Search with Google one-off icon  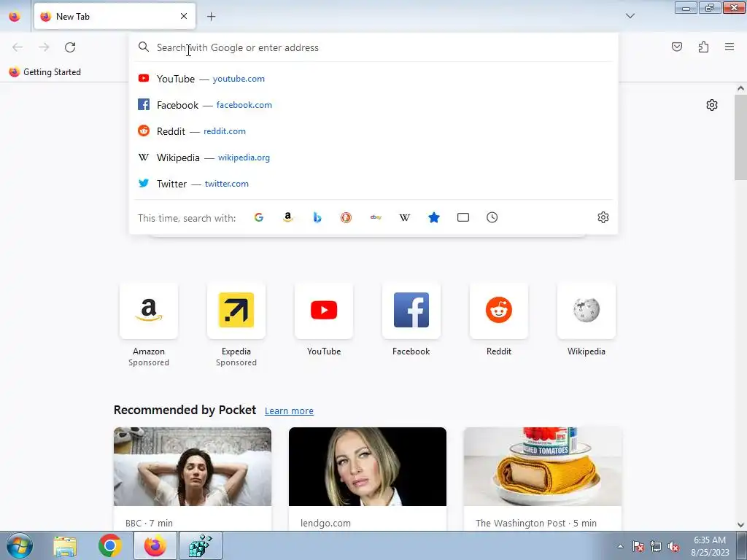pos(259,217)
